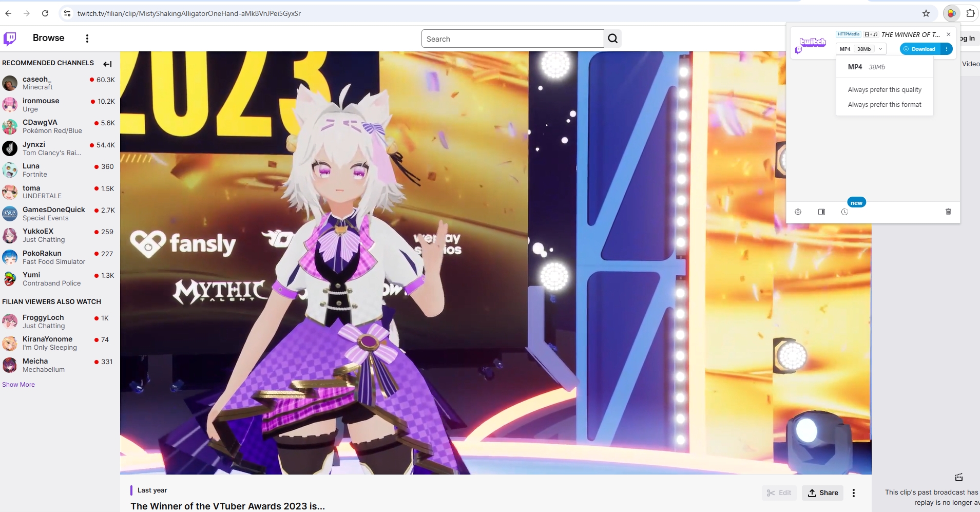
Task: Open ironmouse channel avatar
Action: [10, 105]
